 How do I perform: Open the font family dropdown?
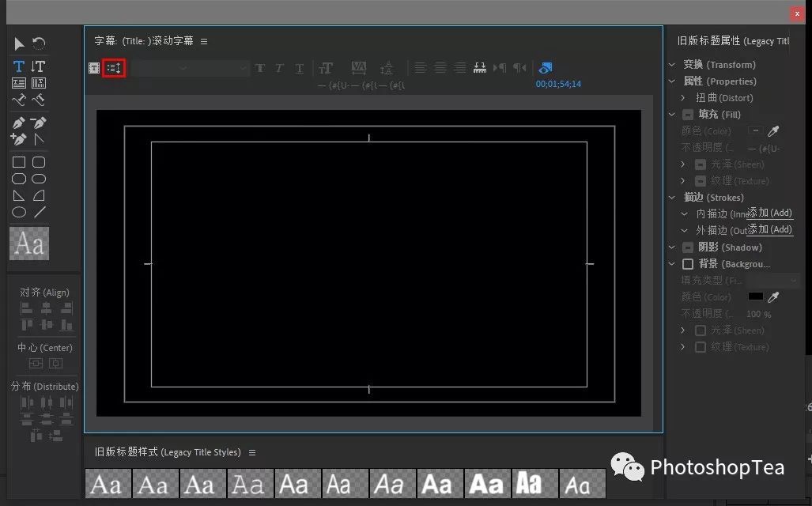click(160, 68)
